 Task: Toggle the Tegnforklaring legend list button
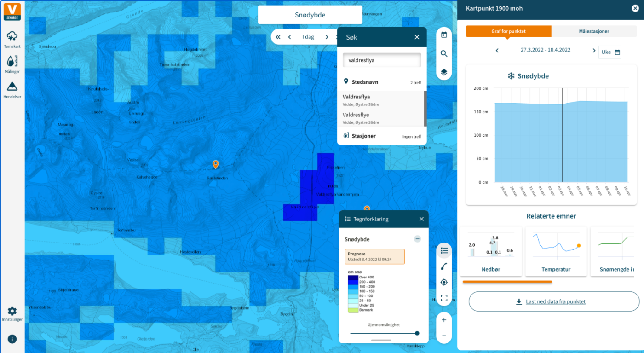point(444,251)
